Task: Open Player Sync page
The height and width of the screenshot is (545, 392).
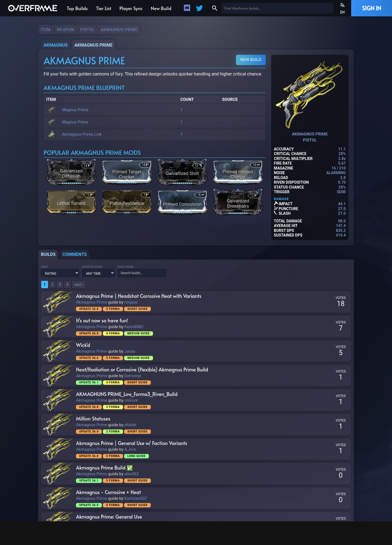Action: 131,8
